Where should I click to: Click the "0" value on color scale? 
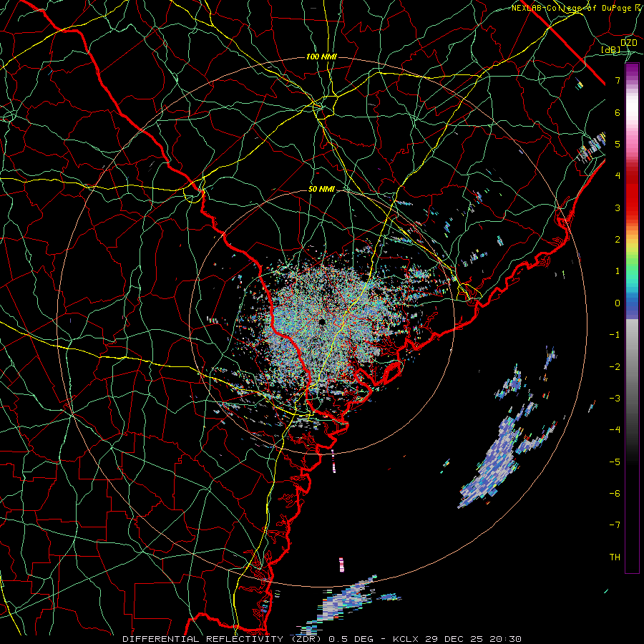tap(618, 303)
